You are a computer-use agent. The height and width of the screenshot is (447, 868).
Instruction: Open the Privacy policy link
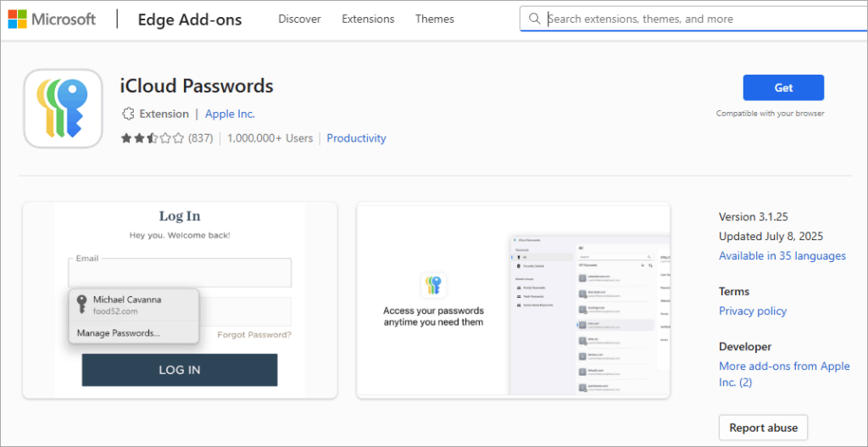click(753, 310)
